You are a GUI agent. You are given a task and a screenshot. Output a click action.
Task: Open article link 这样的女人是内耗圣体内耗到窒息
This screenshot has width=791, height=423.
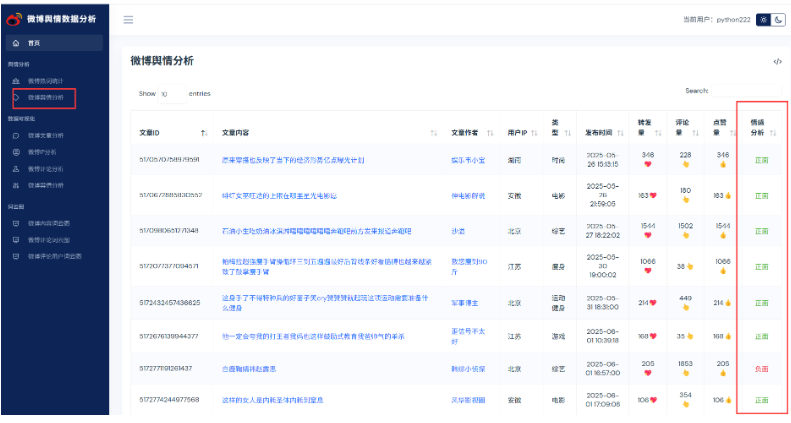click(272, 400)
